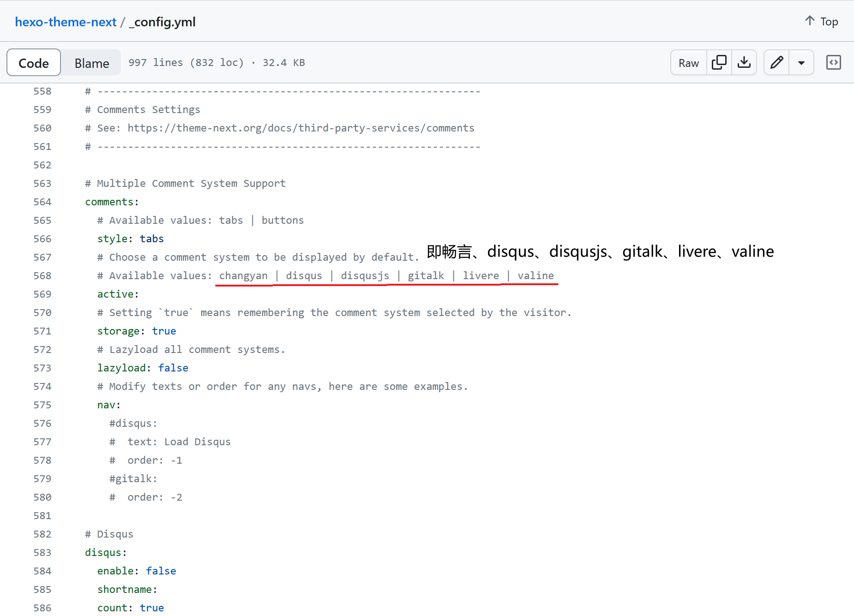
Task: Click '#gitalk:' commented line
Action: [133, 479]
